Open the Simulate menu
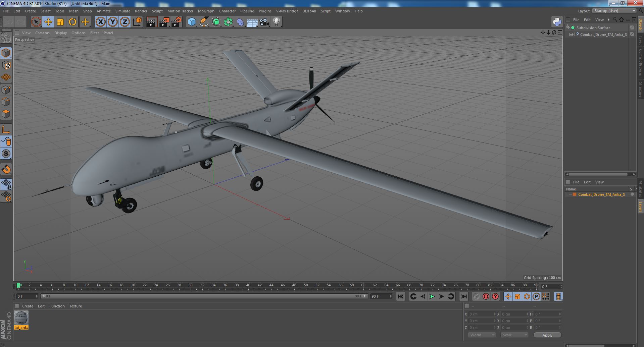 [x=123, y=11]
